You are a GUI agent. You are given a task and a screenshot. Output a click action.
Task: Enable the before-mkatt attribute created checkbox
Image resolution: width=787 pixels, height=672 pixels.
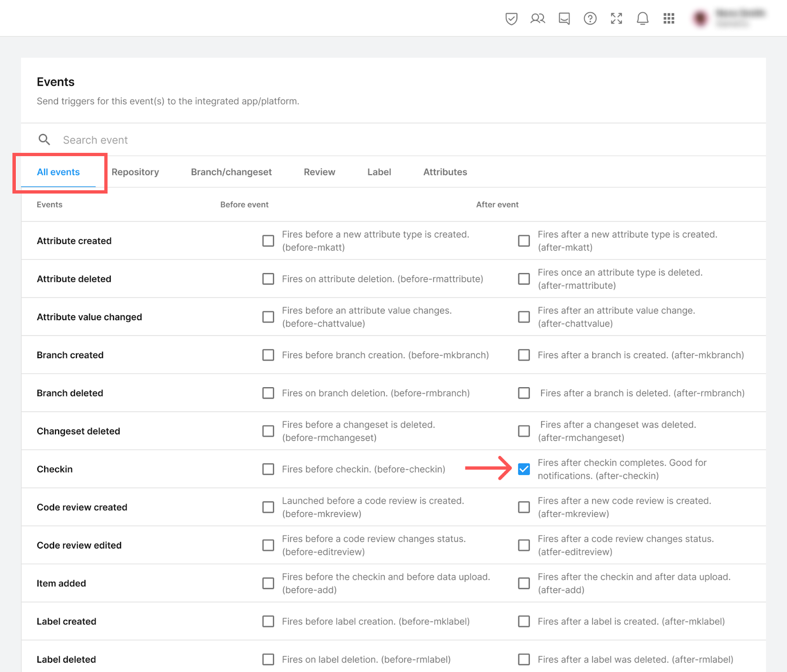coord(268,241)
